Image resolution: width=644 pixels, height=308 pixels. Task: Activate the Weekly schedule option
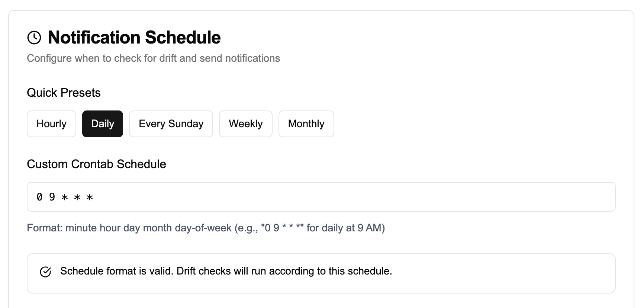pyautogui.click(x=245, y=123)
